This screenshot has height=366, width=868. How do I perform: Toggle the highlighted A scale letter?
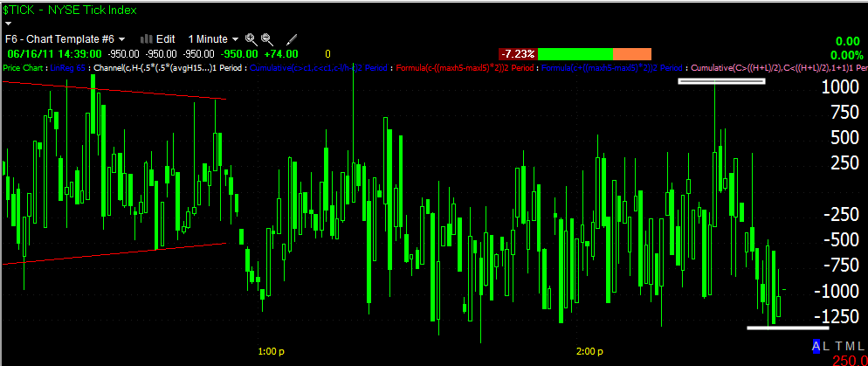tap(816, 347)
